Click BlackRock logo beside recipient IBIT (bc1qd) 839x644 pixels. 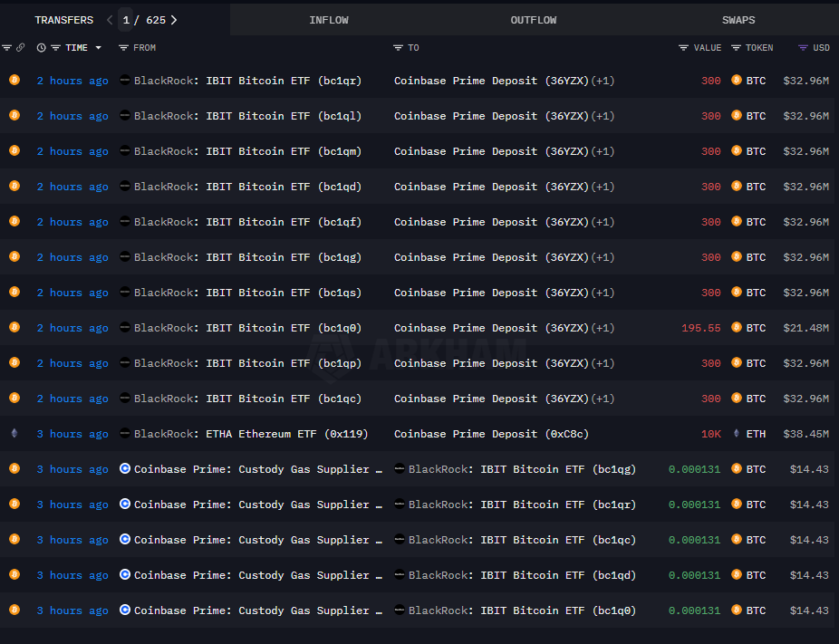tap(400, 574)
